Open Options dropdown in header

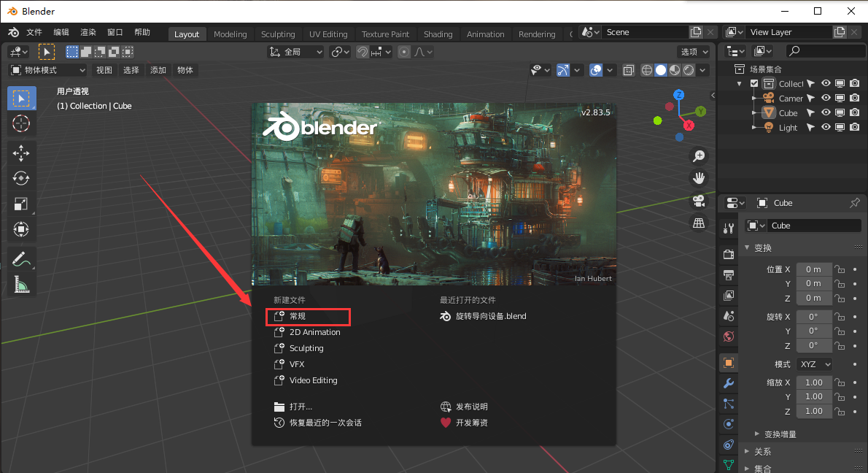coord(694,52)
